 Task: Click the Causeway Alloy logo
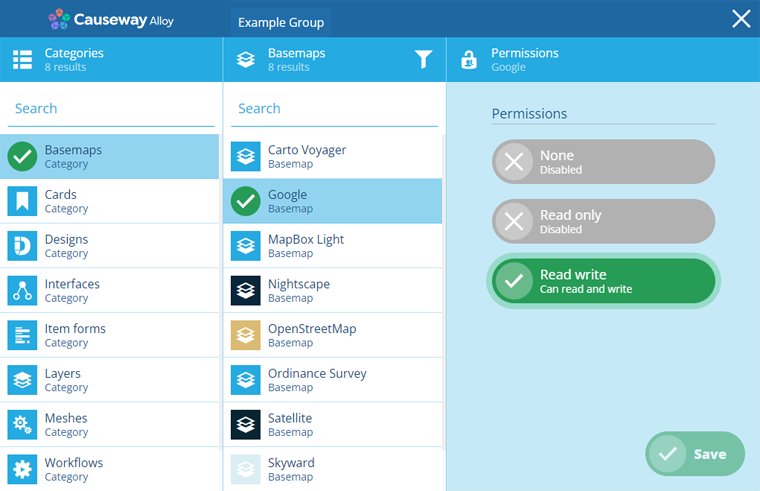111,19
